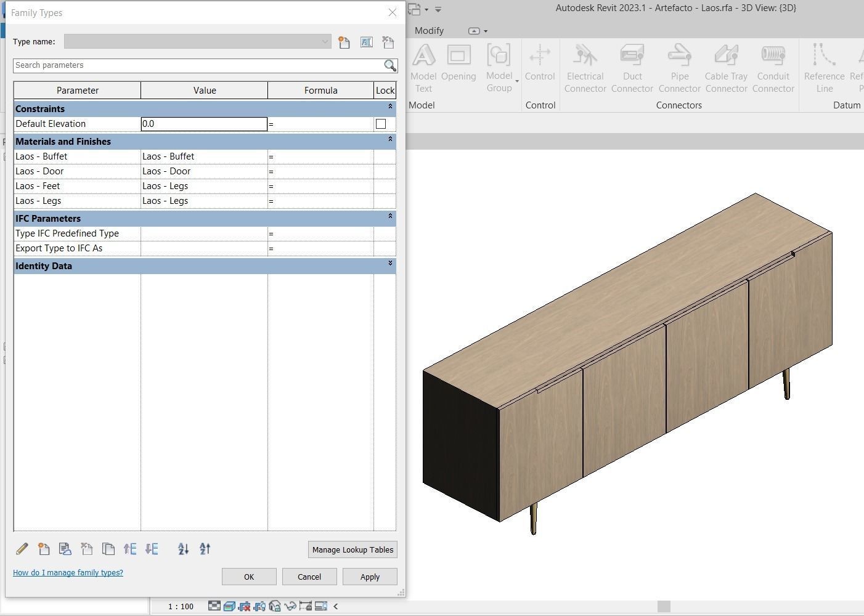Click the 'Export Type to IFC As' parameter name
This screenshot has width=864, height=616.
[59, 248]
